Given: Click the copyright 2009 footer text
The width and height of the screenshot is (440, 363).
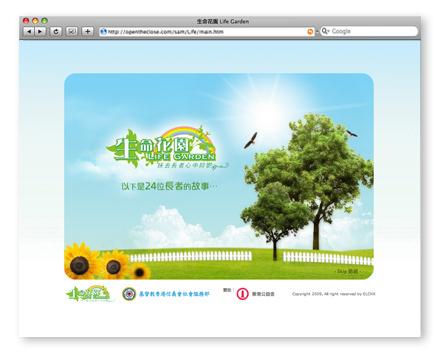Looking at the screenshot, I should pos(334,294).
